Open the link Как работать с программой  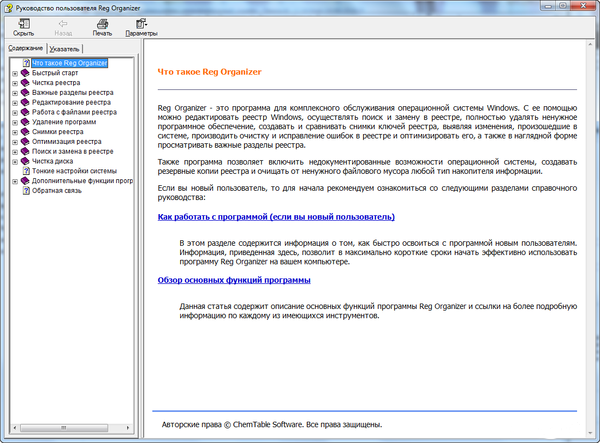[x=276, y=216]
